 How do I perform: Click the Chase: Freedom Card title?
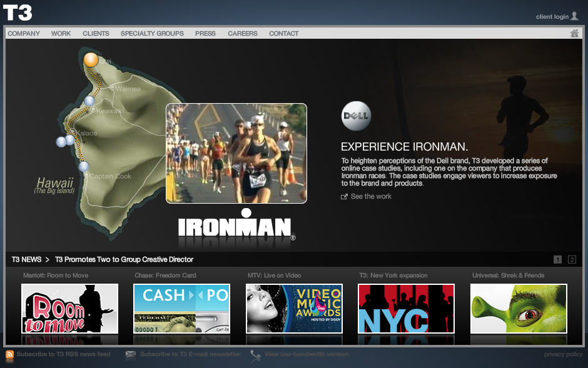tap(165, 276)
